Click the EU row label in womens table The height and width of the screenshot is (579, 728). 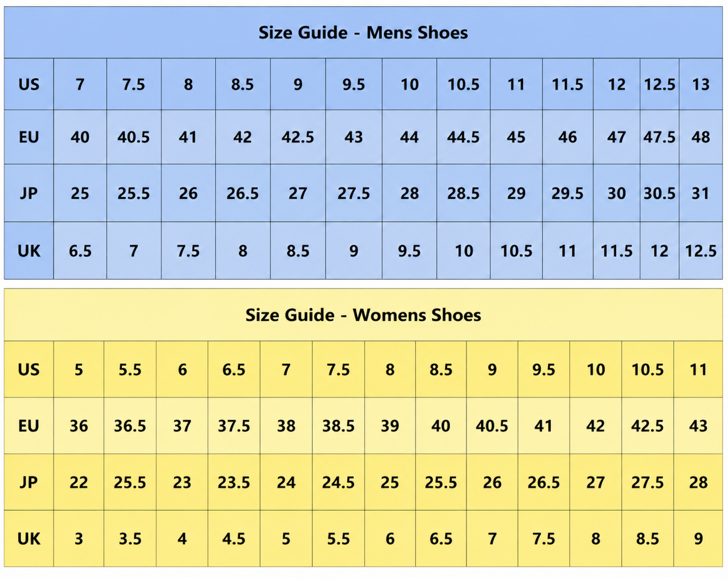(x=28, y=426)
